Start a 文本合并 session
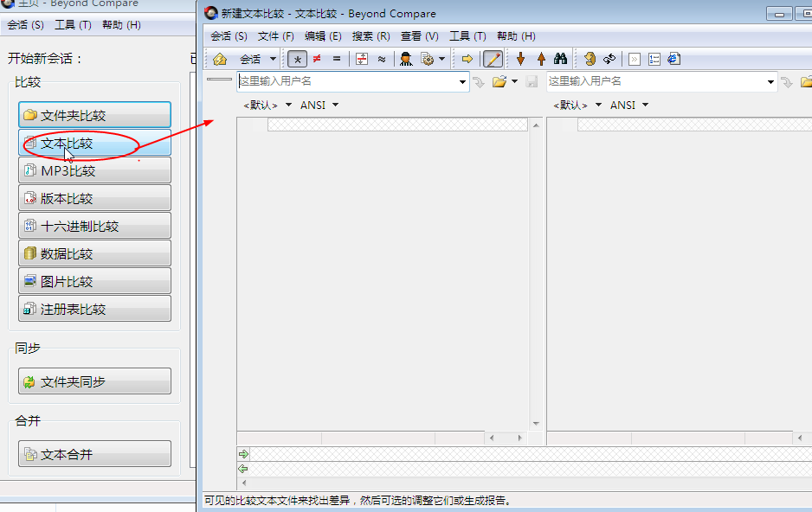Screen dimensions: 812x512 tap(94, 453)
